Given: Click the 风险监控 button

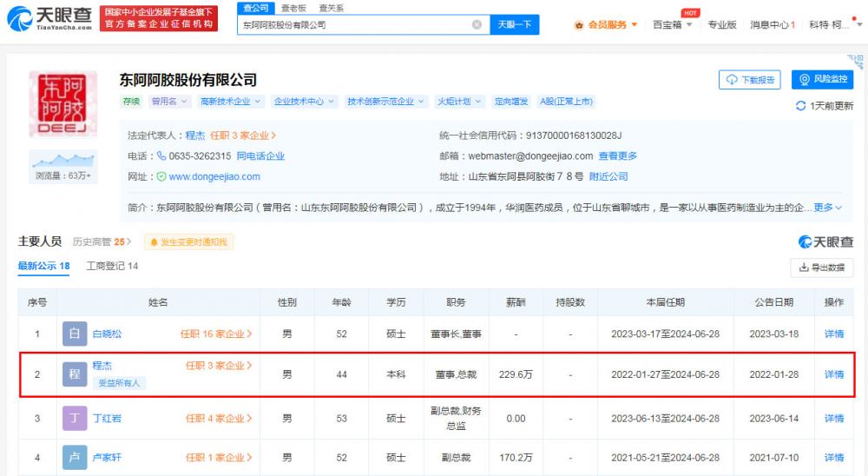Looking at the screenshot, I should [x=822, y=79].
